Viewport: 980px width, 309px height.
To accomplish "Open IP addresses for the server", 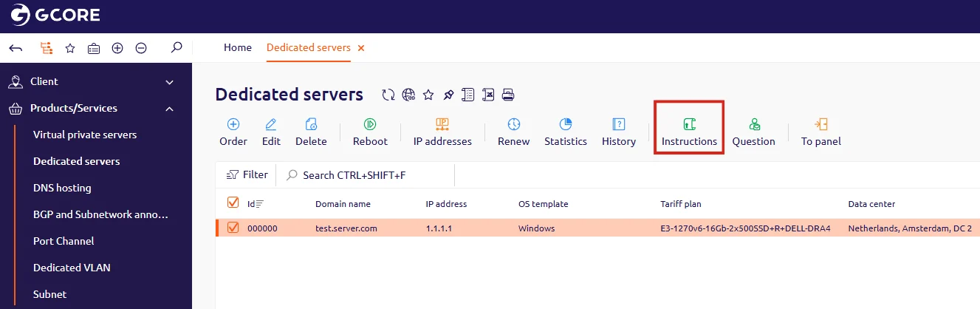I will tap(442, 132).
